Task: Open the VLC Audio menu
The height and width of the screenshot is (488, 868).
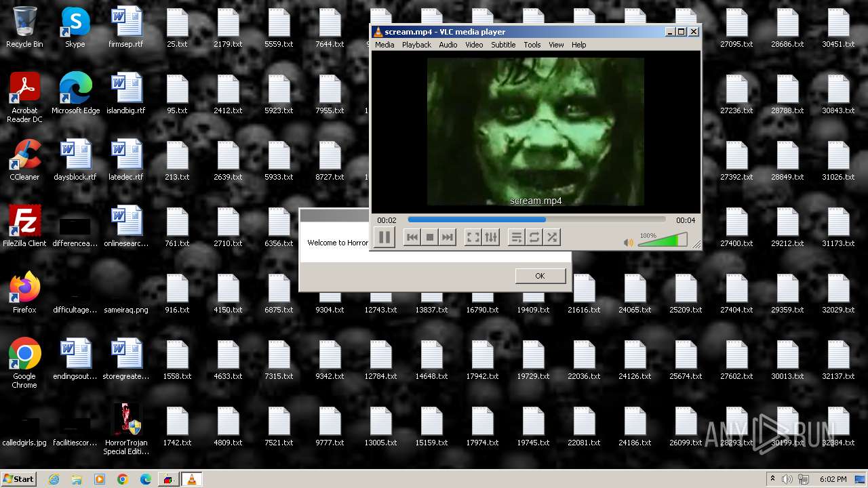Action: tap(448, 45)
